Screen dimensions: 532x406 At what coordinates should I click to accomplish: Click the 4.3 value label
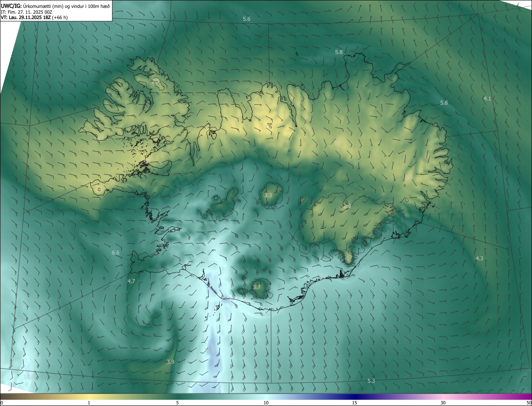click(479, 258)
